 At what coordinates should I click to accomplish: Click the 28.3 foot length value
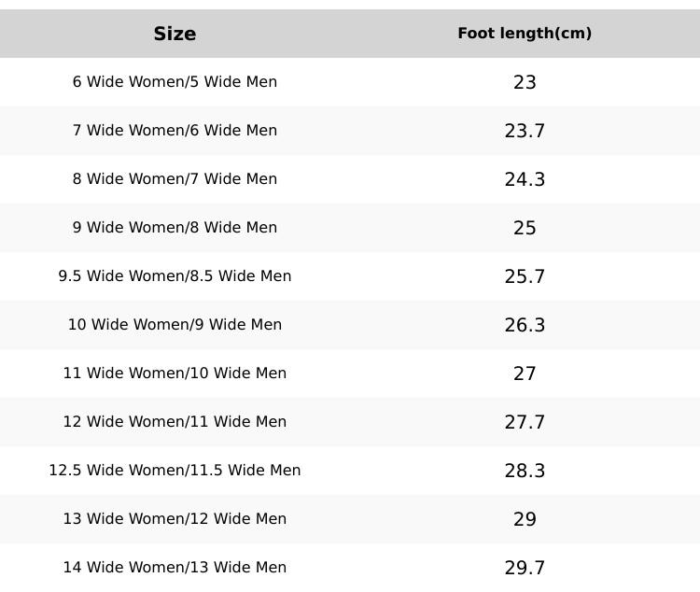point(525,471)
